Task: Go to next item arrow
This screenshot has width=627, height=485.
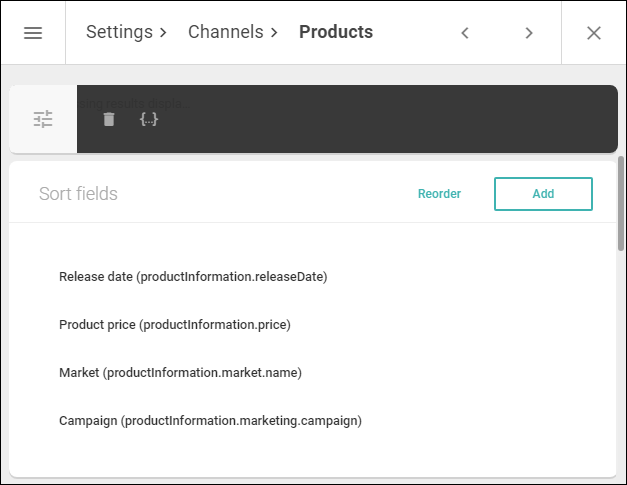Action: tap(529, 33)
